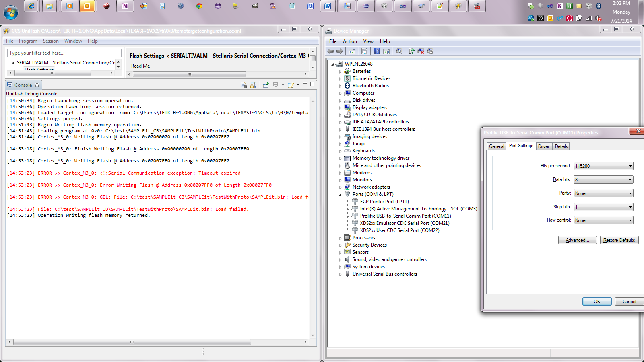Click the Read Me link in Flash Settings
Screen dimensions: 644x362
pyautogui.click(x=140, y=66)
